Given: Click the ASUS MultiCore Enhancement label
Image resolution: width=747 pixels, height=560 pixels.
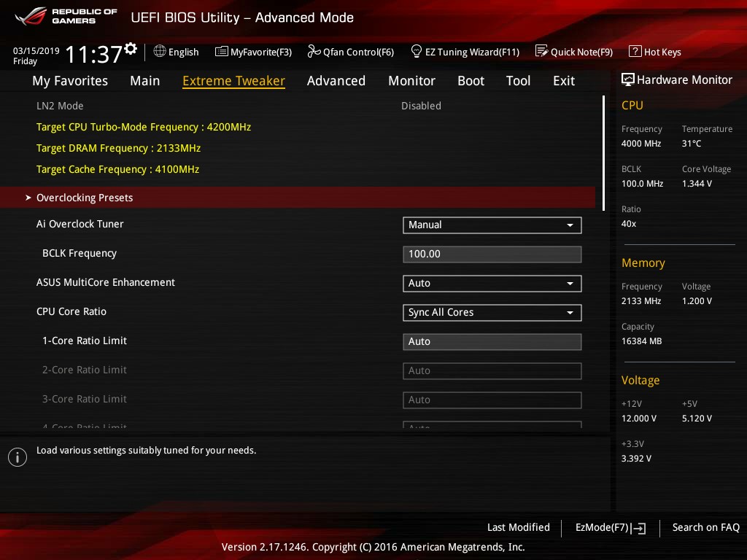Looking at the screenshot, I should [105, 282].
